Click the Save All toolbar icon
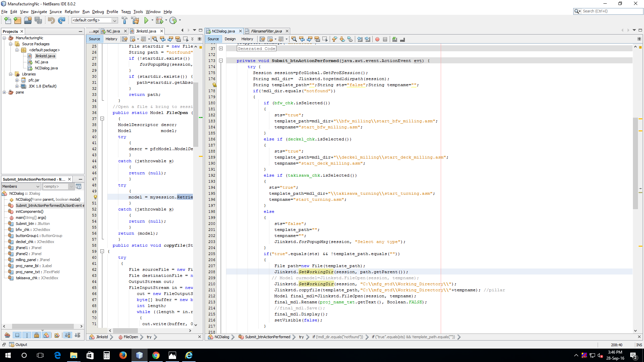Image resolution: width=644 pixels, height=362 pixels. (x=38, y=20)
